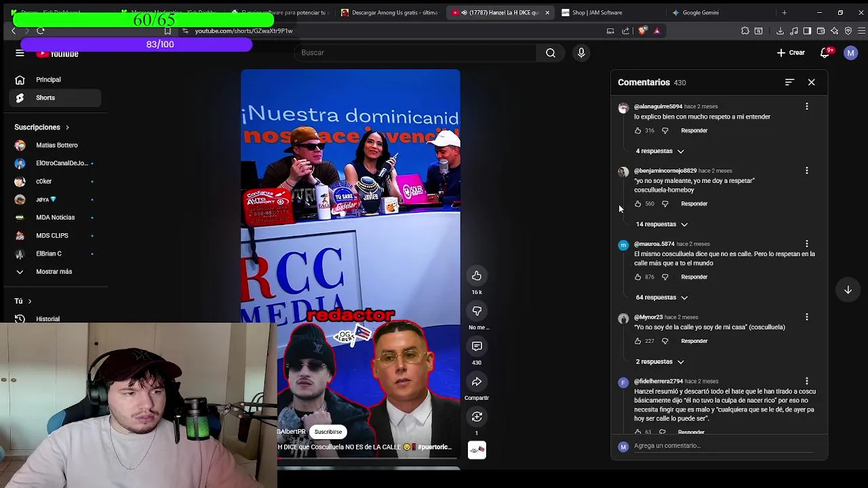Click the comments icon showing 430
This screenshot has width=868, height=488.
pos(477,346)
